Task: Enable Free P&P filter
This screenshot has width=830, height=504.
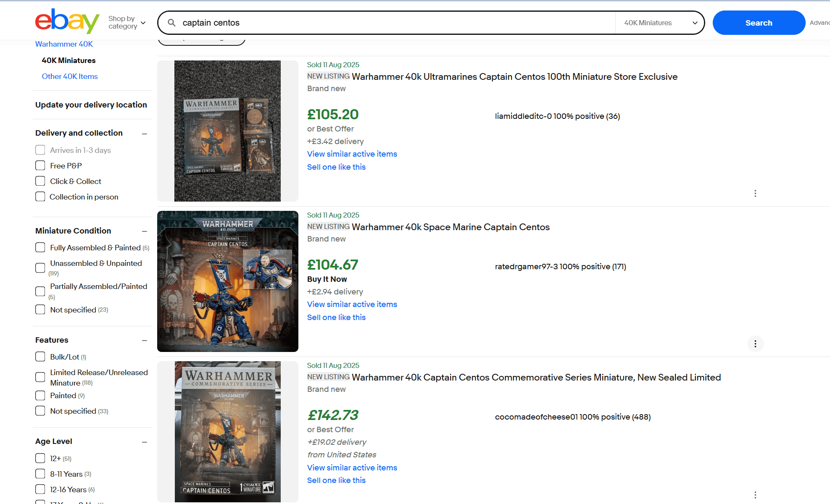Action: tap(40, 165)
